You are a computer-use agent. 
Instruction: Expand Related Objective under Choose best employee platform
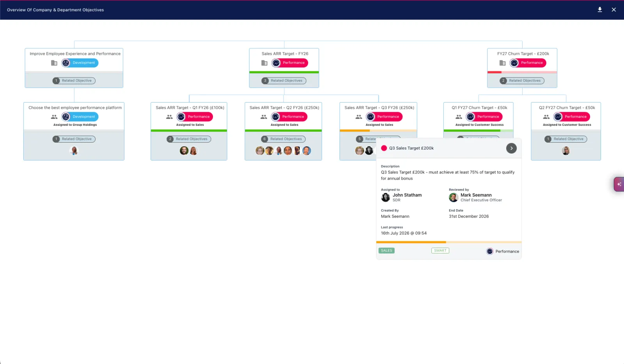(74, 139)
